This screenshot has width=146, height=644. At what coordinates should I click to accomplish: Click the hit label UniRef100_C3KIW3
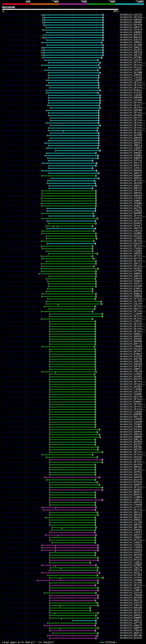coord(131,77)
